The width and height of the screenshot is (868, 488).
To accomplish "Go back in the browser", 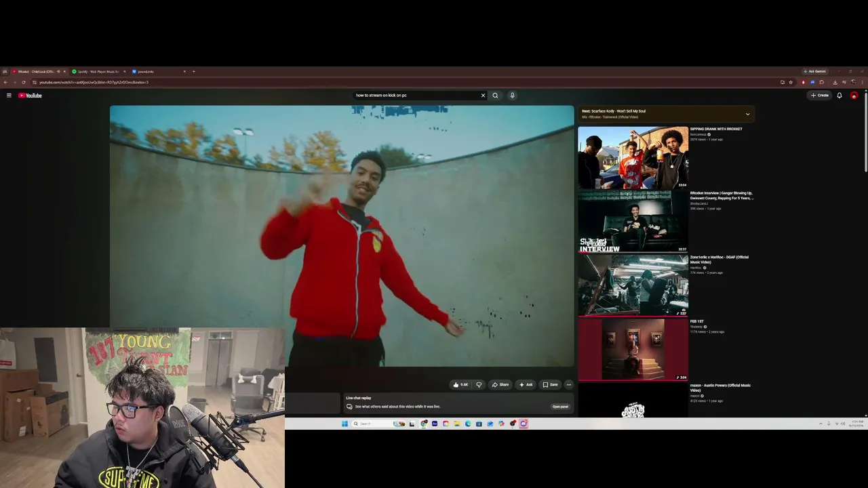I will pyautogui.click(x=5, y=83).
